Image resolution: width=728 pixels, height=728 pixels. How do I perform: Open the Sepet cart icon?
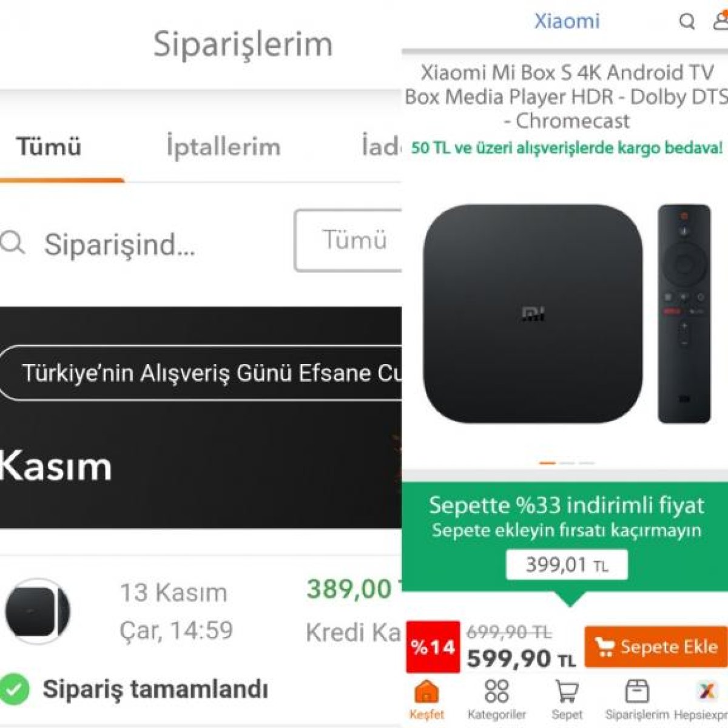coord(567,692)
